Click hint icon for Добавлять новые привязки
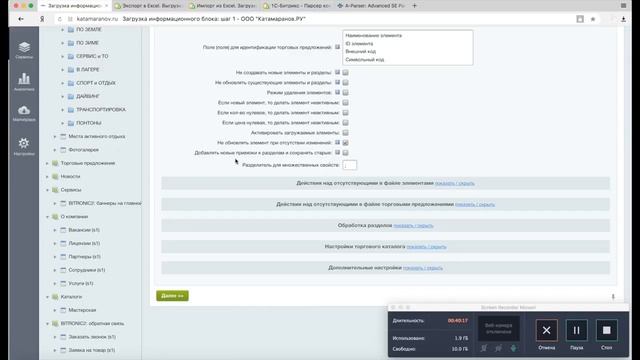Viewport: 640px width, 360px height. coord(337,152)
